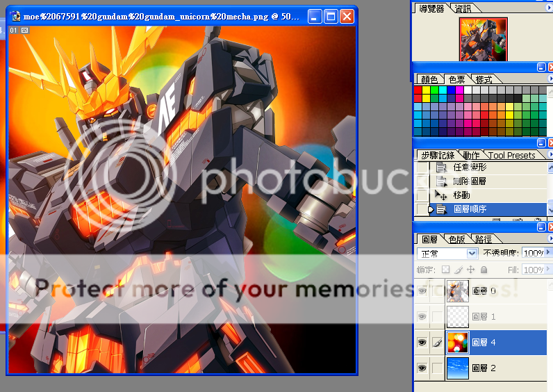Toggle visibility of layer 圖層 2

422,368
